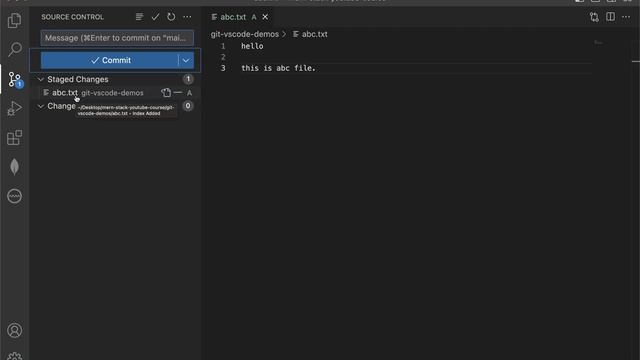
Task: Refresh source control with the reload icon
Action: point(171,17)
